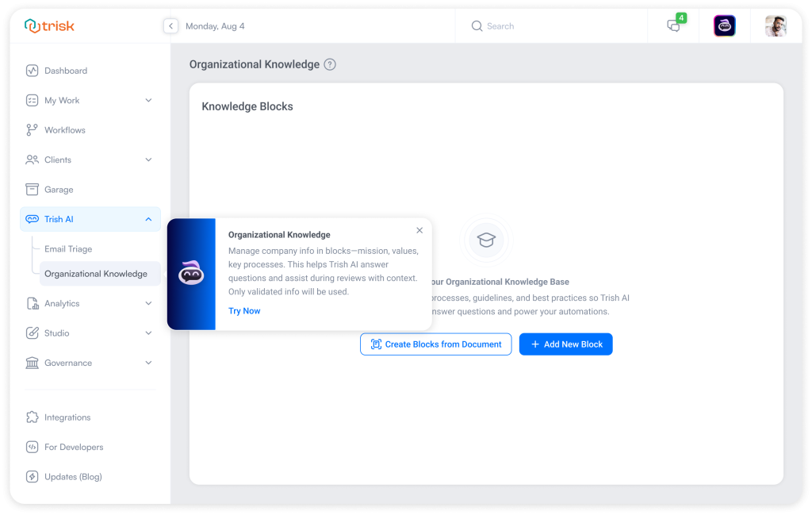Collapse the sidebar with the back arrow
The width and height of the screenshot is (812, 515).
pyautogui.click(x=171, y=26)
